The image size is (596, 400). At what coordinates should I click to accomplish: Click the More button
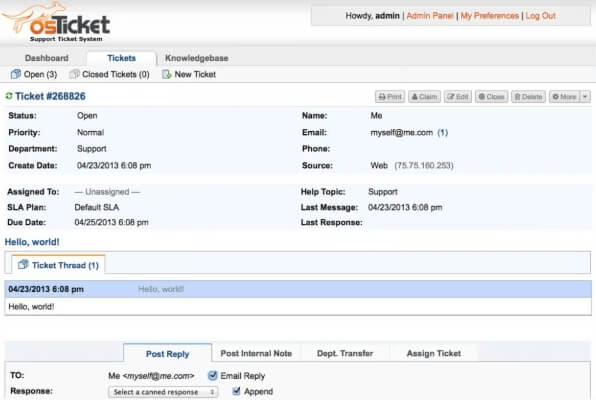coord(564,97)
